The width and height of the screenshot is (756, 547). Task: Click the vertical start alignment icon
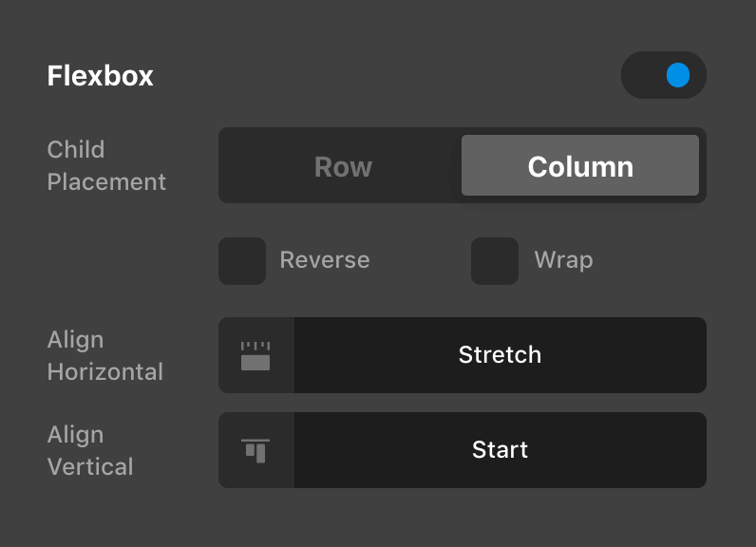pyautogui.click(x=255, y=450)
